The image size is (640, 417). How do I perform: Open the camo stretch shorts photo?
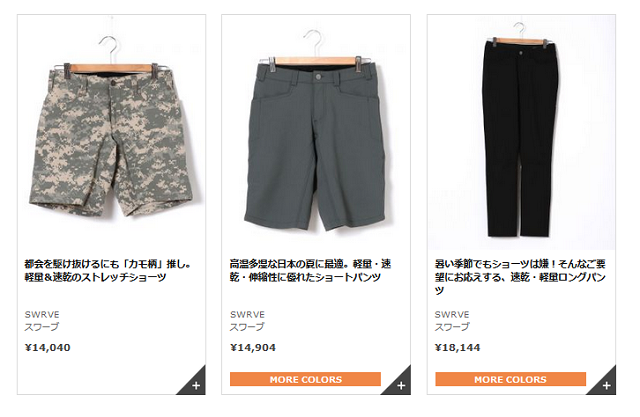tap(111, 133)
